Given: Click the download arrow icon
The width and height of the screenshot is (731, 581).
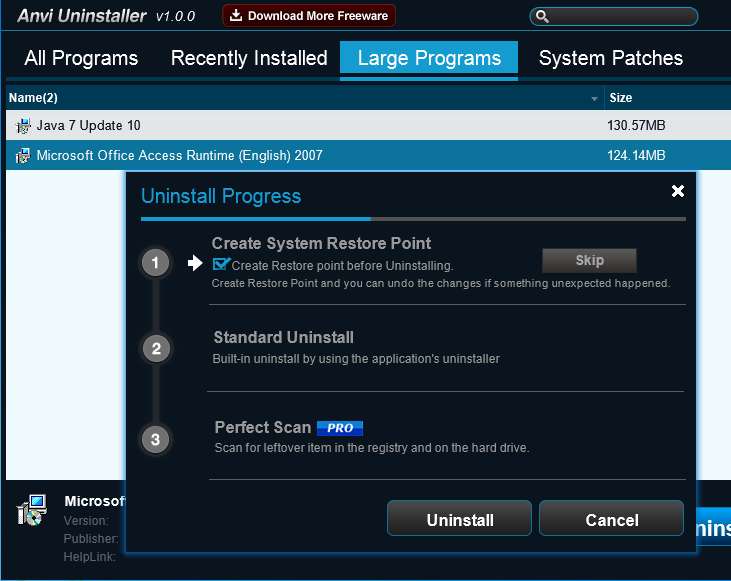Looking at the screenshot, I should (236, 15).
